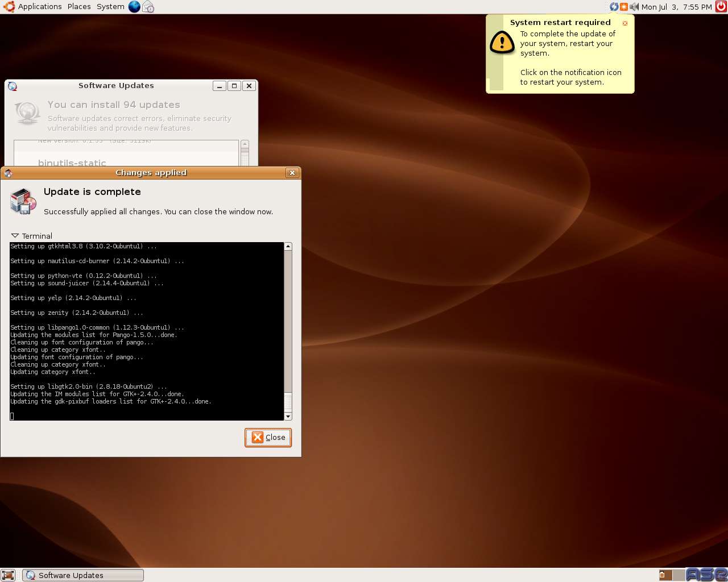Image resolution: width=728 pixels, height=582 pixels.
Task: Click the Software Updates title bar
Action: click(x=116, y=86)
